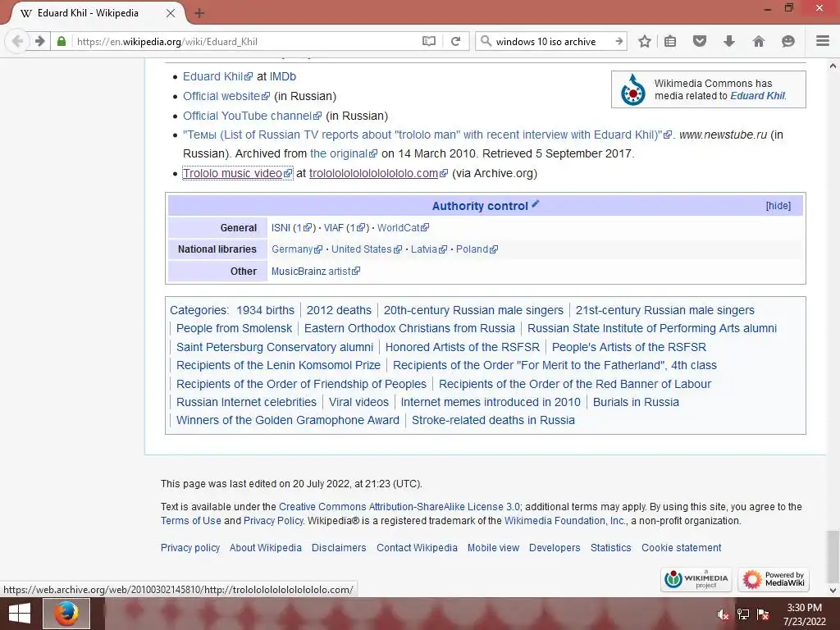The height and width of the screenshot is (630, 840).
Task: Open the Eduard Khil IMDb link
Action: point(217,76)
